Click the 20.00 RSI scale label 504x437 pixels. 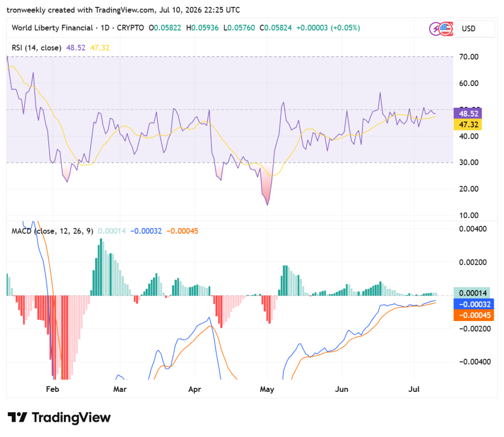tap(469, 188)
